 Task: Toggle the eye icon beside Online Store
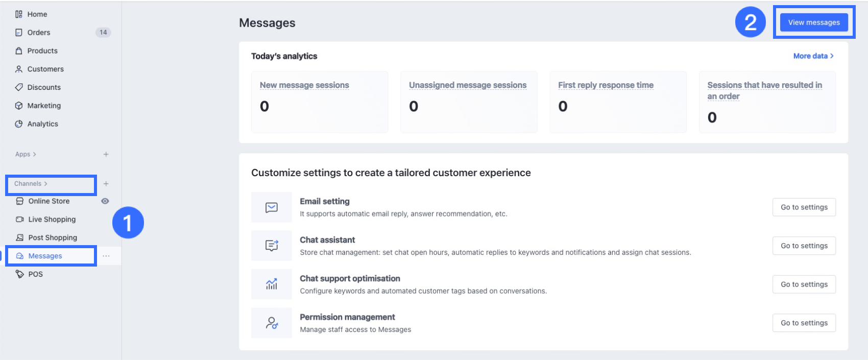pyautogui.click(x=105, y=201)
